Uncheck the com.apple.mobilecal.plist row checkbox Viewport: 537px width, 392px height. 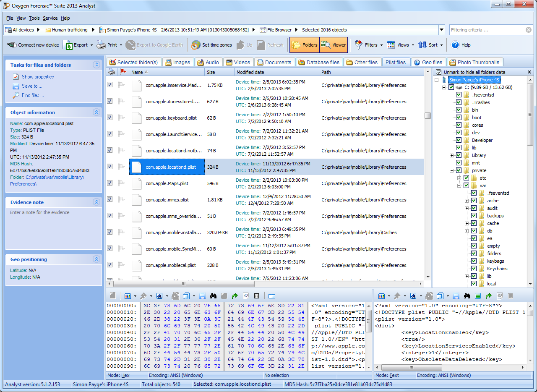click(110, 265)
